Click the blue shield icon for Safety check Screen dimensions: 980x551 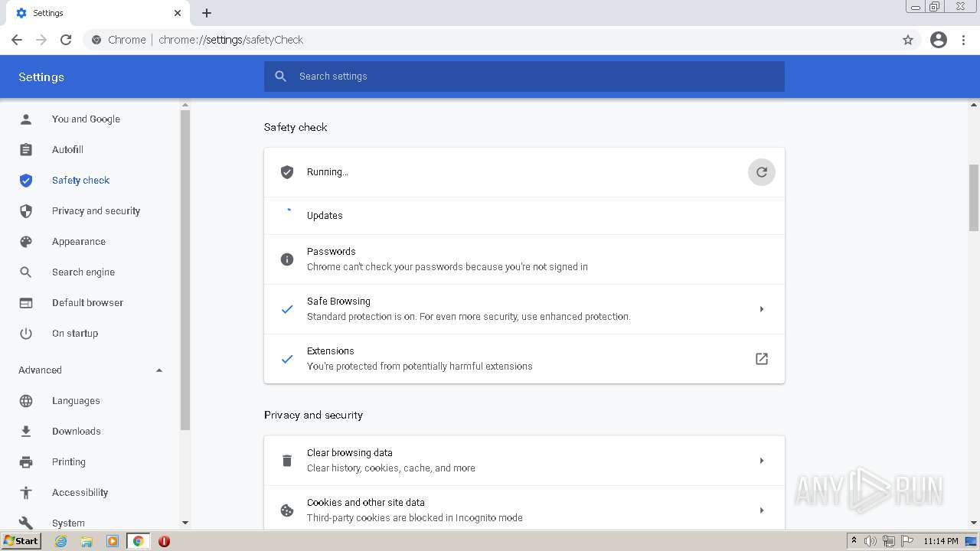point(26,181)
